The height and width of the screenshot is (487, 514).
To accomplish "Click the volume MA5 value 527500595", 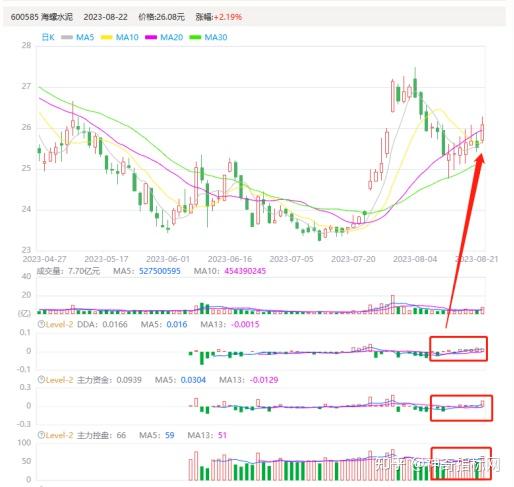I will (160, 271).
